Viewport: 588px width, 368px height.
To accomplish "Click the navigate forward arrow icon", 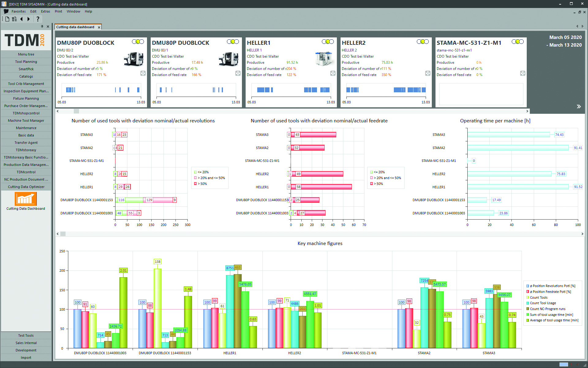I will click(x=28, y=19).
